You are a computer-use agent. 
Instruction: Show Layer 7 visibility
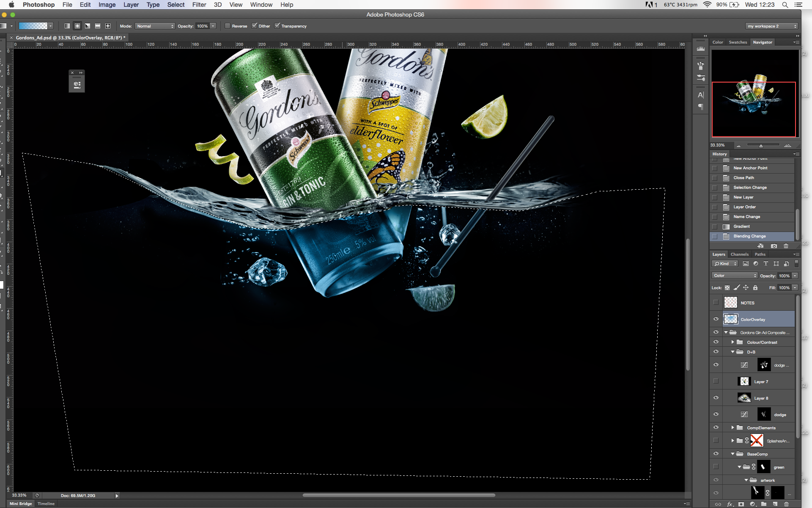(x=716, y=381)
